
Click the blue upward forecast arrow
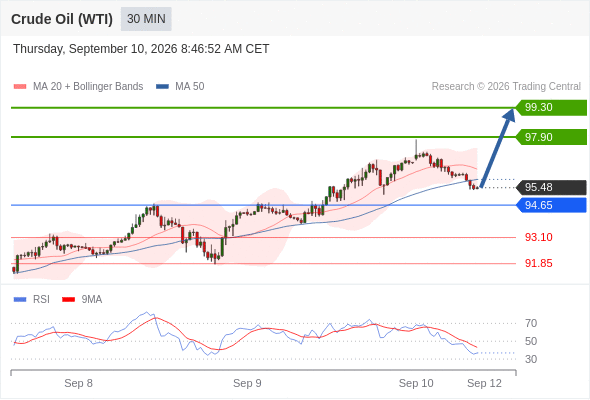(x=497, y=148)
